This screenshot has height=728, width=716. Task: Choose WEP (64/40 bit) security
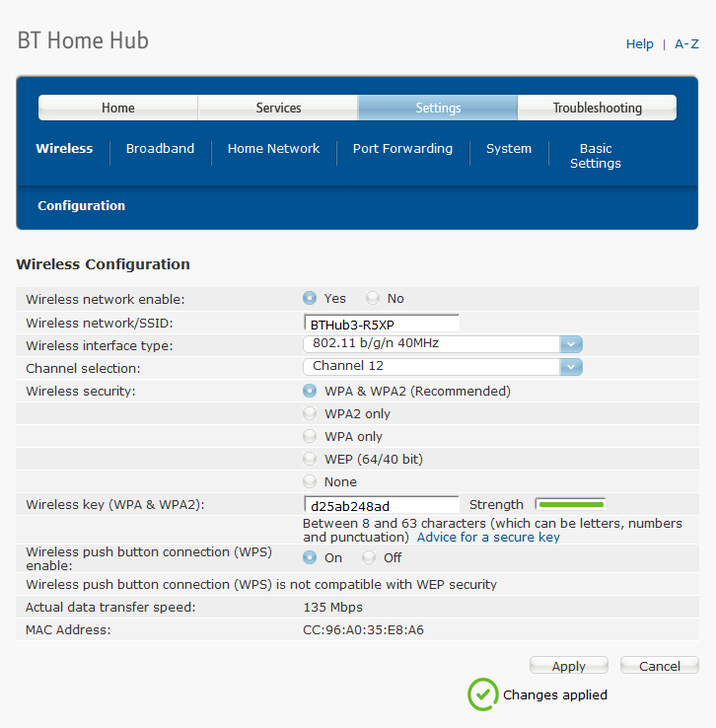(310, 459)
